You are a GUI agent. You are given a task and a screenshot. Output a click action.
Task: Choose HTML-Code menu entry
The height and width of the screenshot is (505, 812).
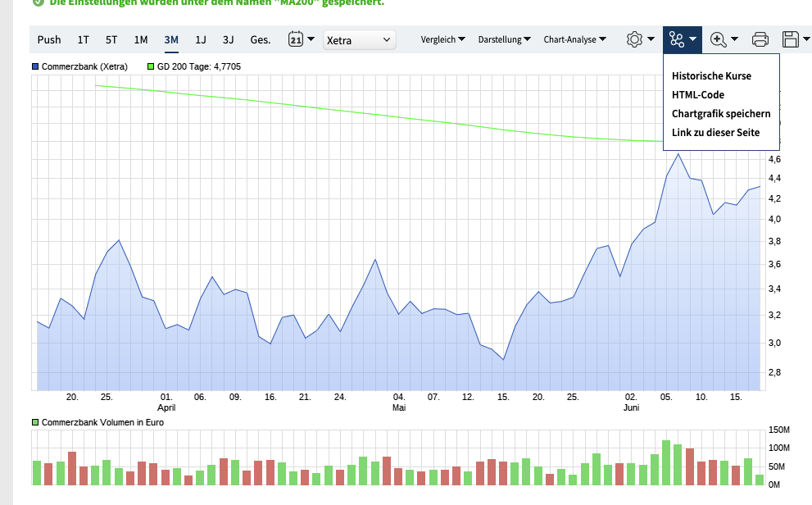[698, 95]
